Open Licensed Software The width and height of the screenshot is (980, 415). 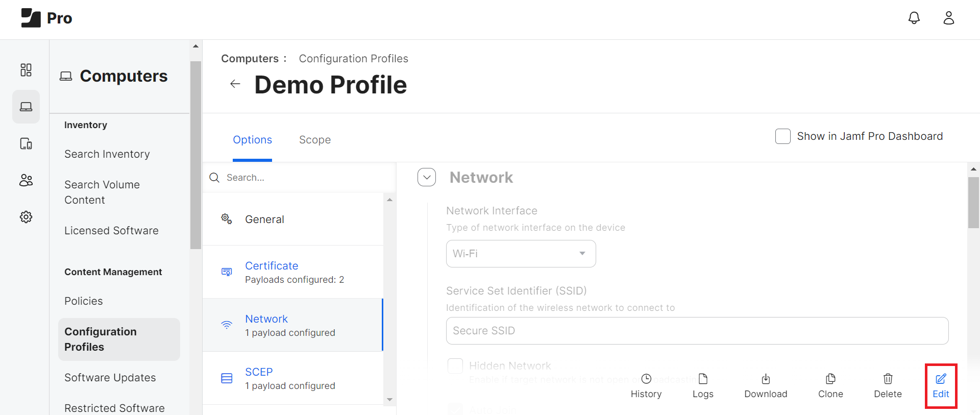111,231
